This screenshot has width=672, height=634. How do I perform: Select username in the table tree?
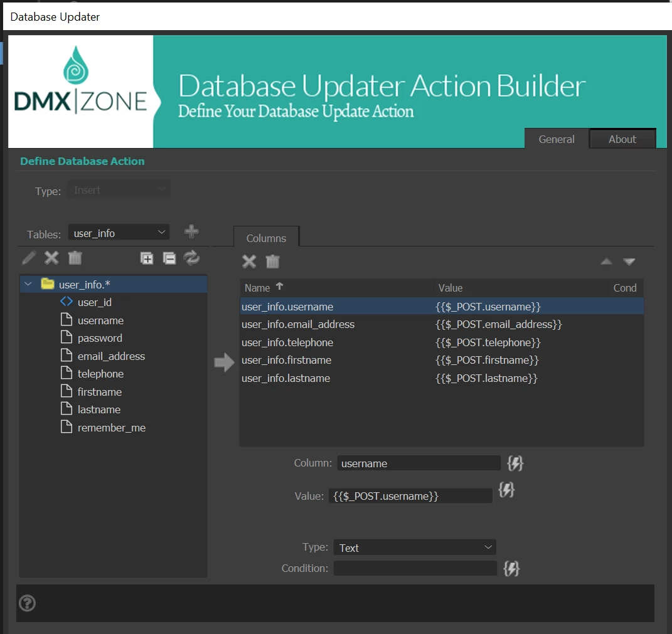click(x=100, y=320)
